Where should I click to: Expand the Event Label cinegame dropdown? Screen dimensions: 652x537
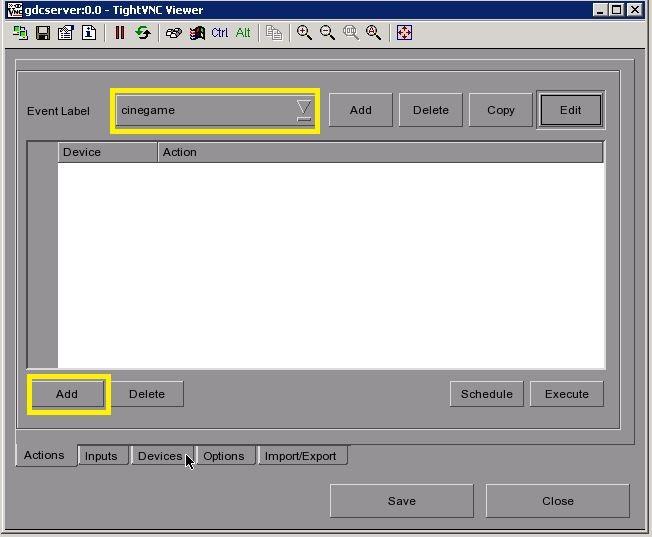[x=304, y=111]
